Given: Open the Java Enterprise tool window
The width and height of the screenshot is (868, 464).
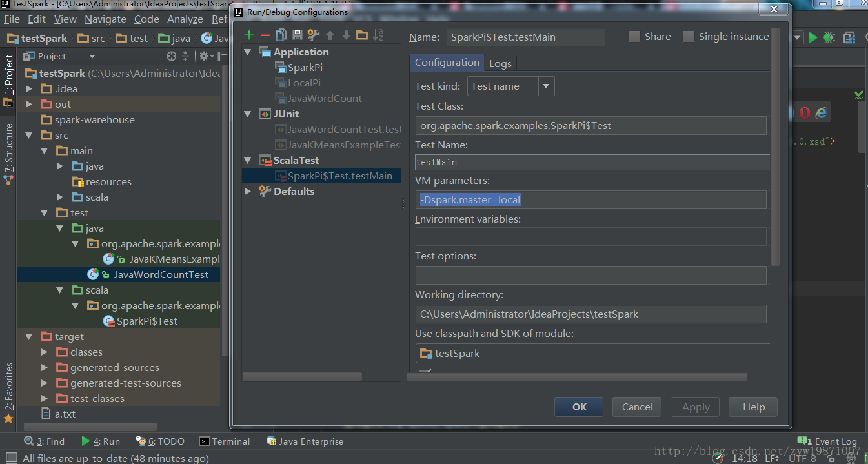Looking at the screenshot, I should pos(305,441).
